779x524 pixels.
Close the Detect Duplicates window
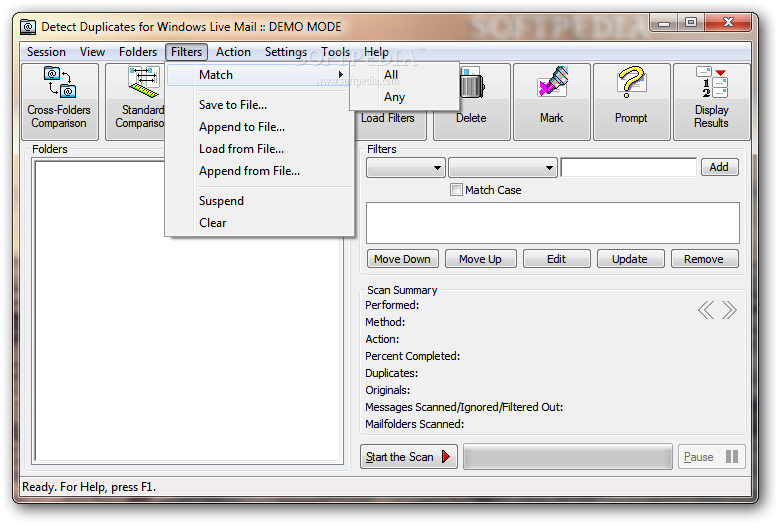[x=727, y=23]
